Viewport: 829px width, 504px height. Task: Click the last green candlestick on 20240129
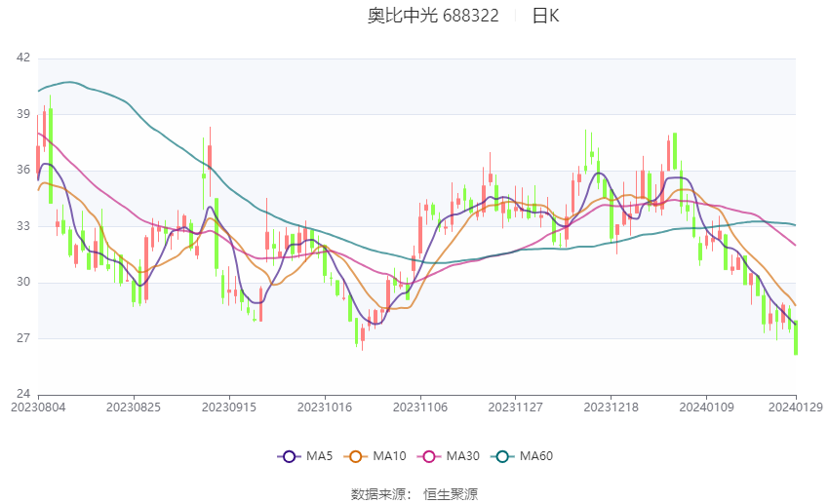pos(796,337)
